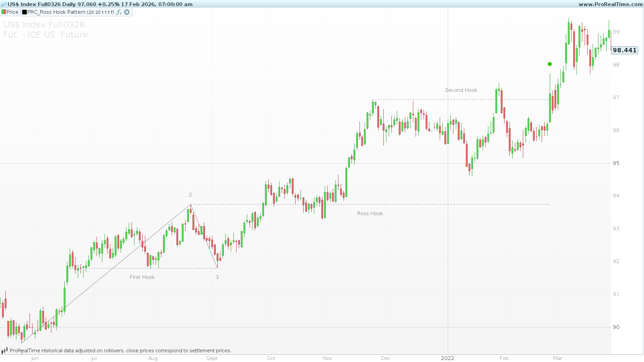This screenshot has width=644, height=362.
Task: Click the Second Hook annotation label
Action: pos(461,90)
